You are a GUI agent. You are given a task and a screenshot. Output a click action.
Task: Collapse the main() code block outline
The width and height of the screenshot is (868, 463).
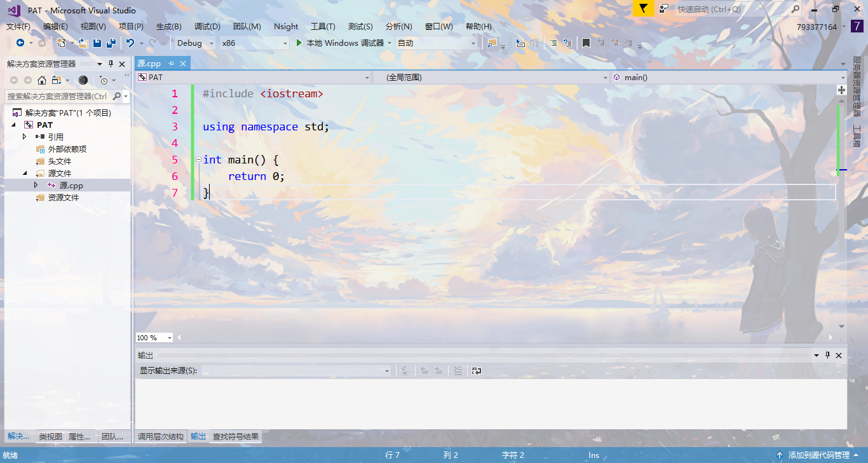point(198,159)
